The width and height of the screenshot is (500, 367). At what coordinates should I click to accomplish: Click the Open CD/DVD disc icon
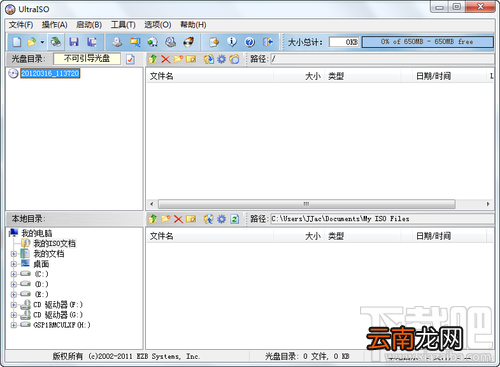coord(56,42)
